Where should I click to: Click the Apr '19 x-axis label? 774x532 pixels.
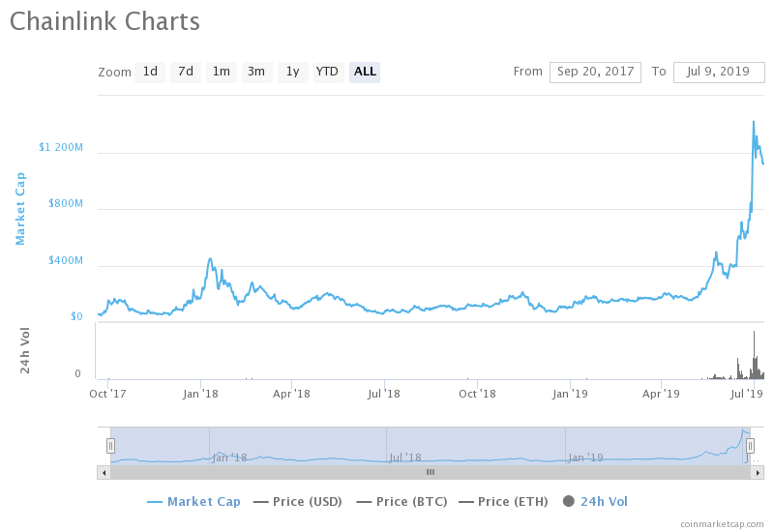click(x=661, y=394)
